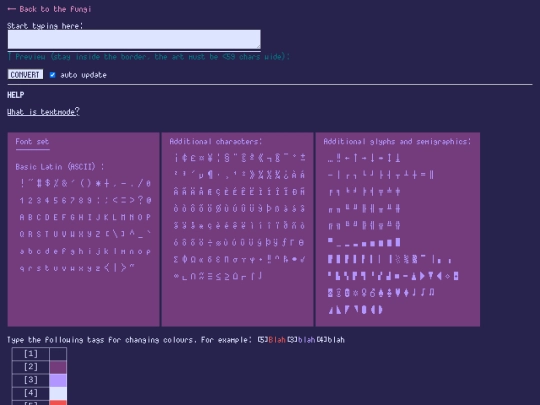Click inside the 'Start typing here' text area
This screenshot has height=405, width=540.
click(x=134, y=39)
